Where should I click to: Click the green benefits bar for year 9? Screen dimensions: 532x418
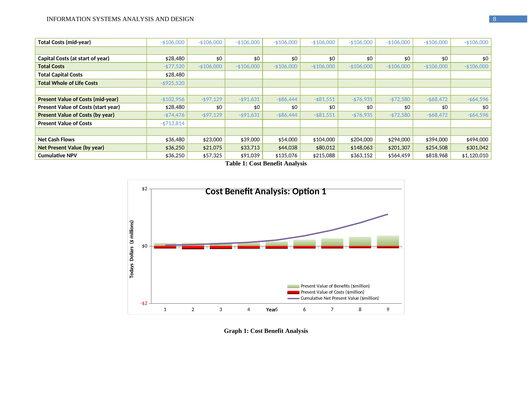pyautogui.click(x=388, y=241)
